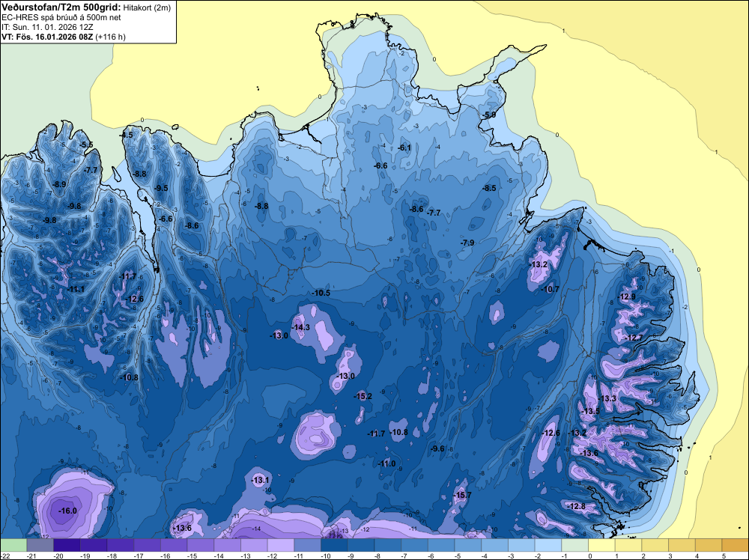Select the yellow legend swatch labeled 0
Viewport: 749px width, 560px height.
click(x=602, y=545)
